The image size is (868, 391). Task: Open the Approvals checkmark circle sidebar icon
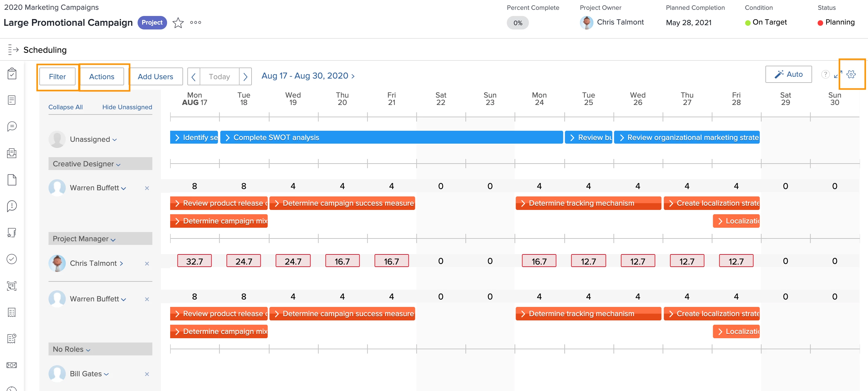coord(12,259)
